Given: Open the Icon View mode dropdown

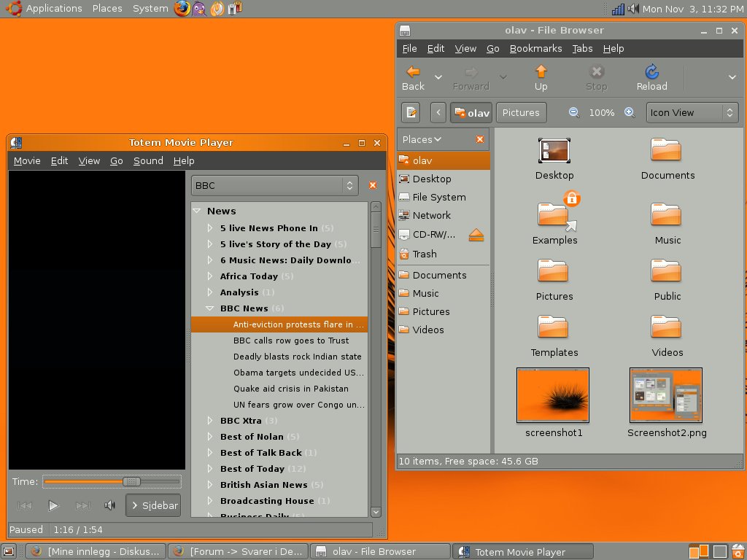Looking at the screenshot, I should tap(692, 113).
